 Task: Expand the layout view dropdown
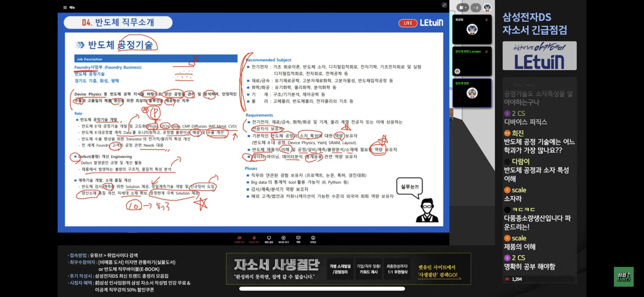(x=463, y=8)
